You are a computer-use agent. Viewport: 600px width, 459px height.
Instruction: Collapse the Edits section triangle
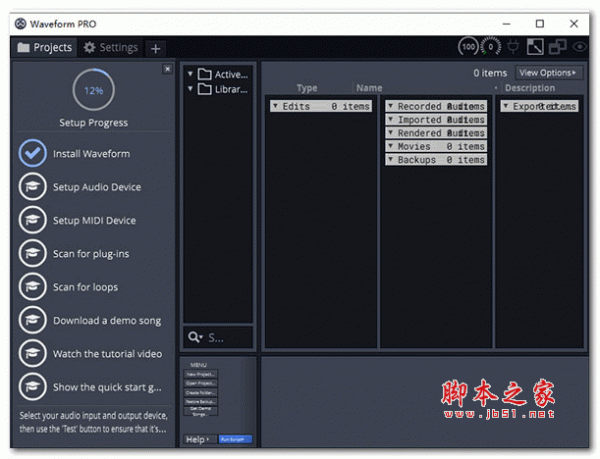[x=275, y=106]
